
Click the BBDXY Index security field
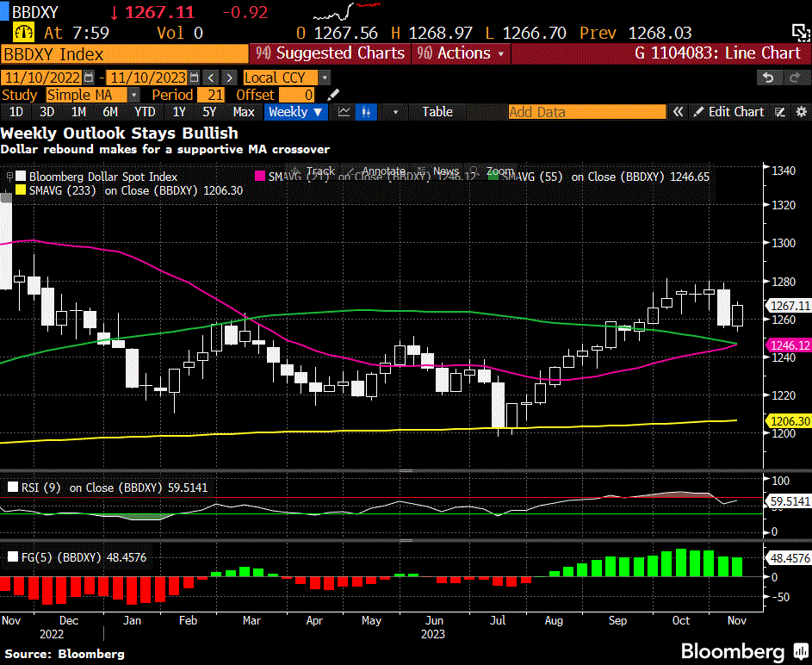point(125,54)
